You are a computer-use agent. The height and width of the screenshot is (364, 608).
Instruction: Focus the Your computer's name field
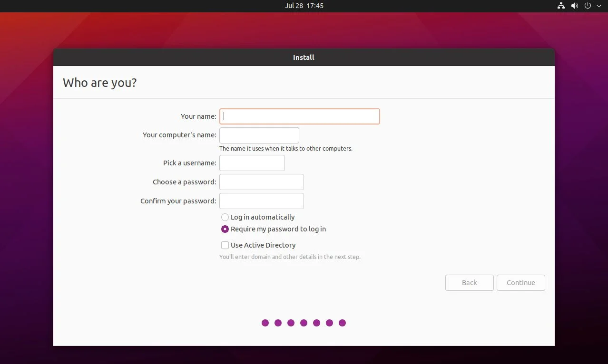click(x=259, y=135)
